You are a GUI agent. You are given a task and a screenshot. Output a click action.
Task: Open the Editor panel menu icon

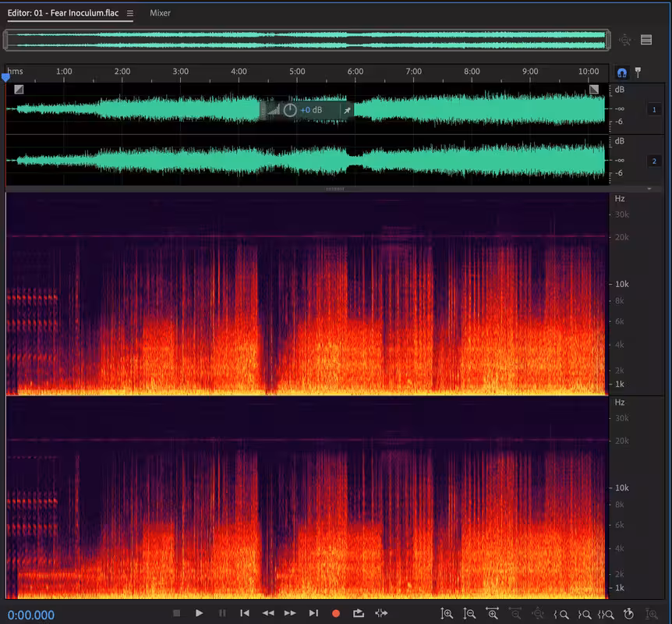tap(130, 13)
